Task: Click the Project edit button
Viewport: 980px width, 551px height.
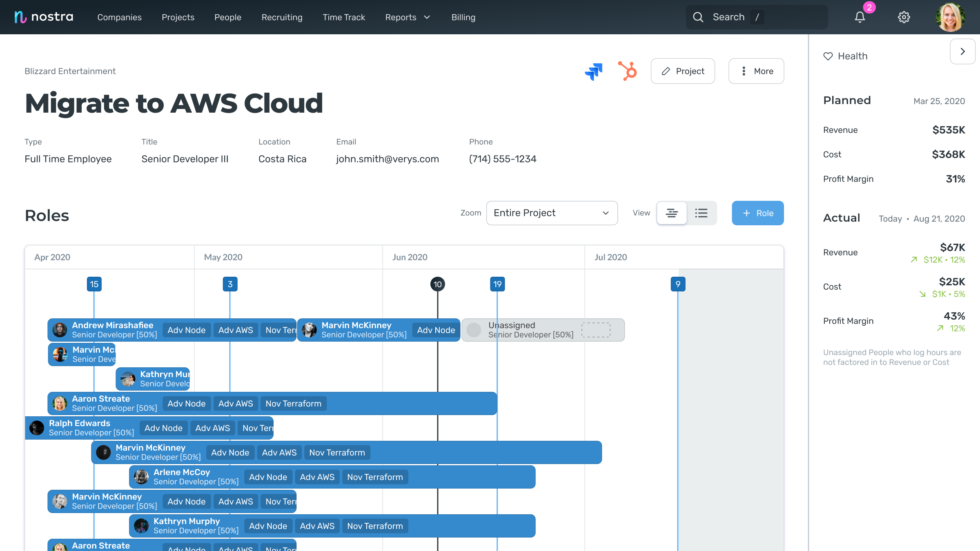Action: tap(683, 71)
